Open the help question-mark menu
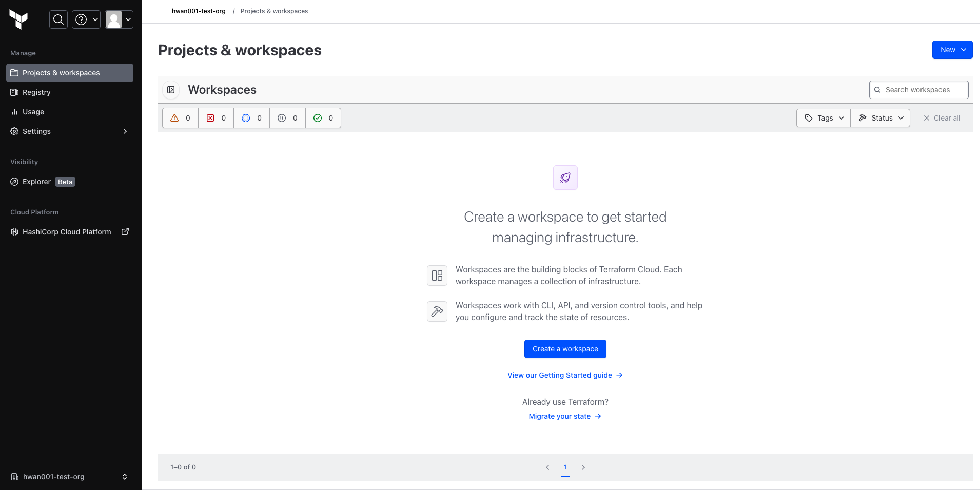This screenshot has height=490, width=980. (x=86, y=19)
